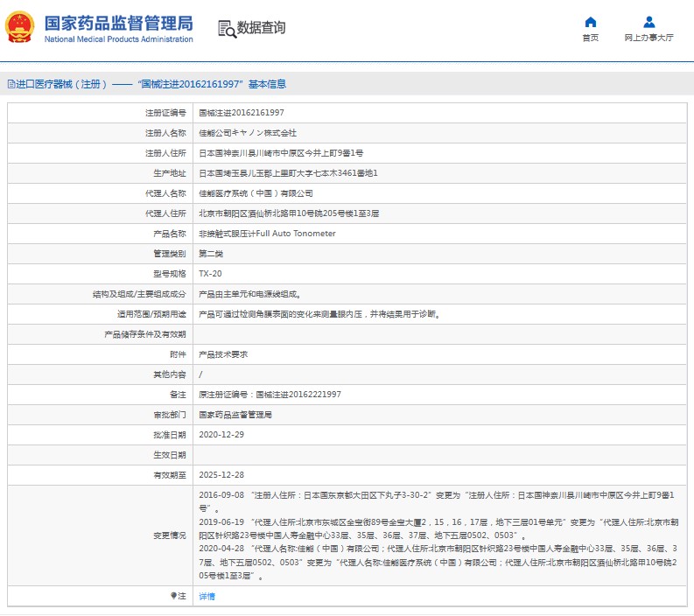Open the 网上办事大厅 user icon
The width and height of the screenshot is (694, 616).
click(x=648, y=22)
